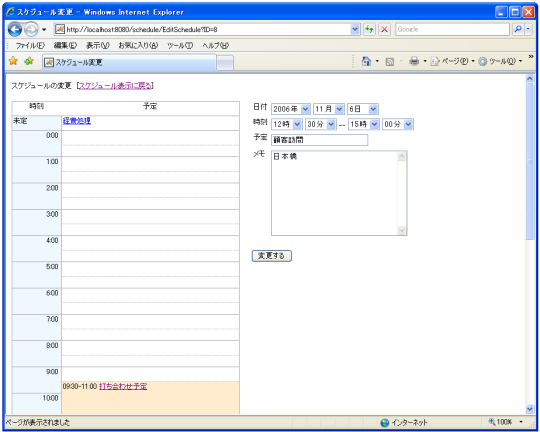
Task: Click into the 予定 text field
Action: coord(320,140)
